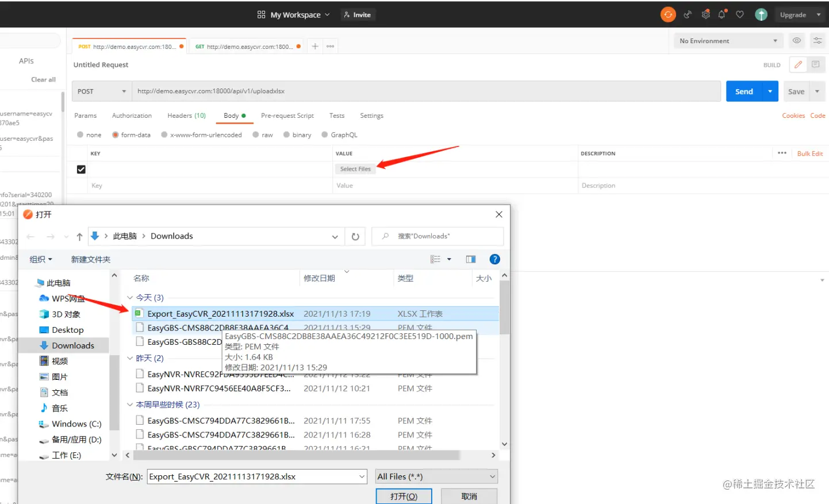829x504 pixels.
Task: Click the Invite button
Action: tap(358, 15)
